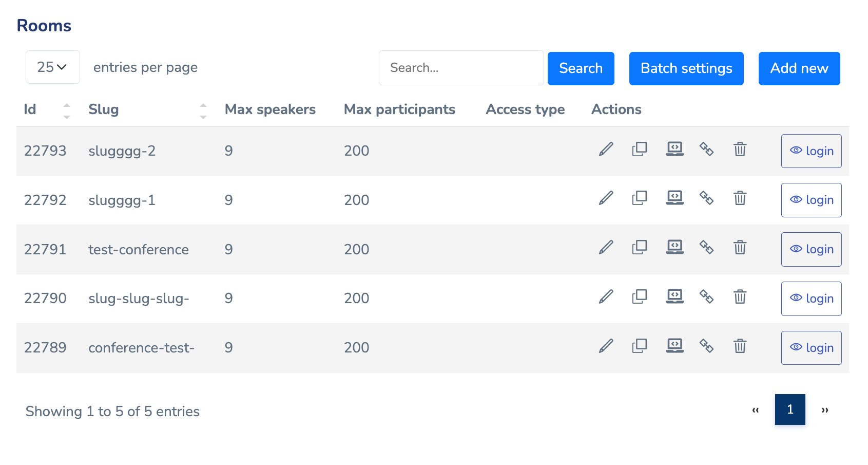The width and height of the screenshot is (868, 465).
Task: Delete slug-slug-slug- room with trash icon
Action: (x=740, y=297)
